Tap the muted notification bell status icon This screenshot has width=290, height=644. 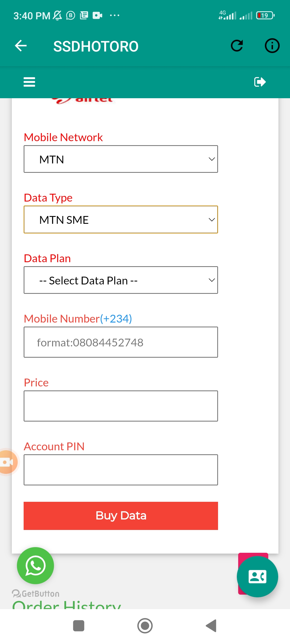[x=57, y=16]
